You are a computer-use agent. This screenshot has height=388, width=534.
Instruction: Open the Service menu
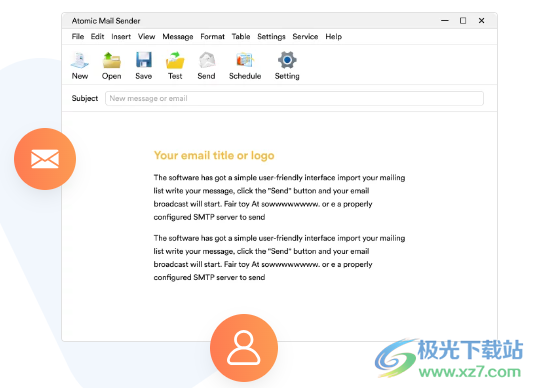[x=305, y=36]
